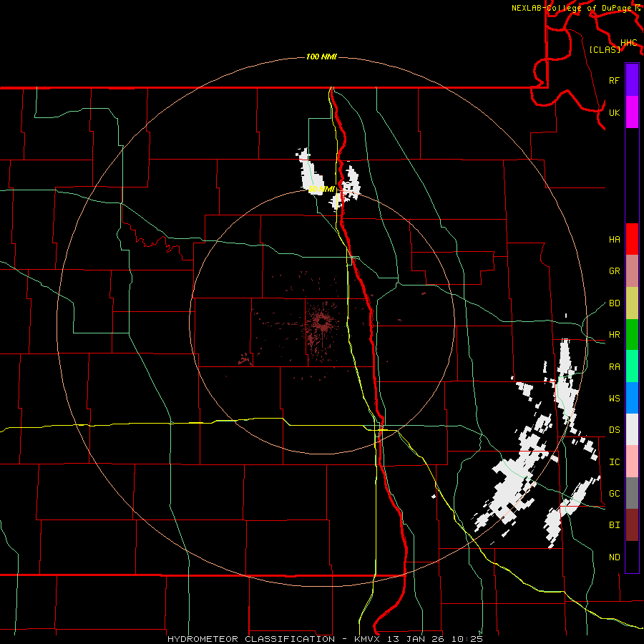Click the 'RF' legend label
The height and width of the screenshot is (644, 644).
[x=614, y=80]
